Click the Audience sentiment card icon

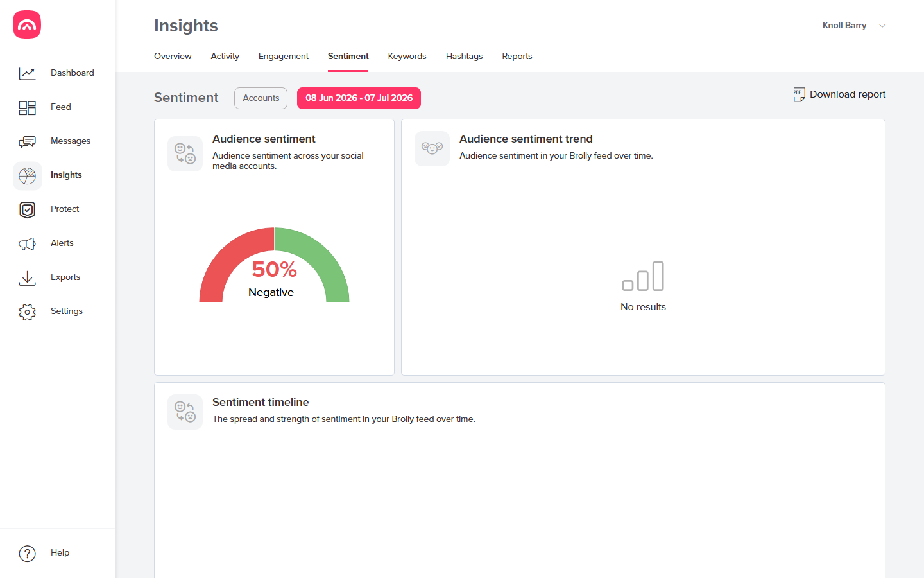(185, 153)
